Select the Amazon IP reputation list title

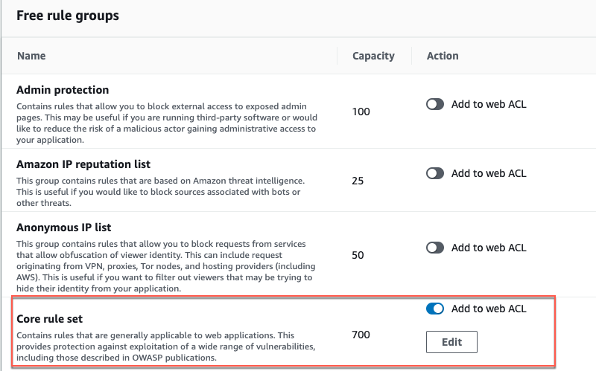point(83,164)
